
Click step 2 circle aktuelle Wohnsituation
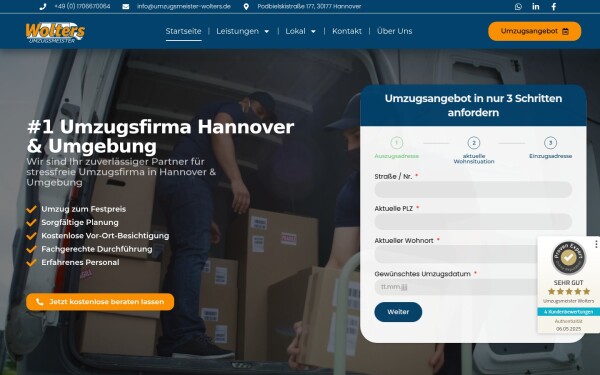[x=474, y=143]
